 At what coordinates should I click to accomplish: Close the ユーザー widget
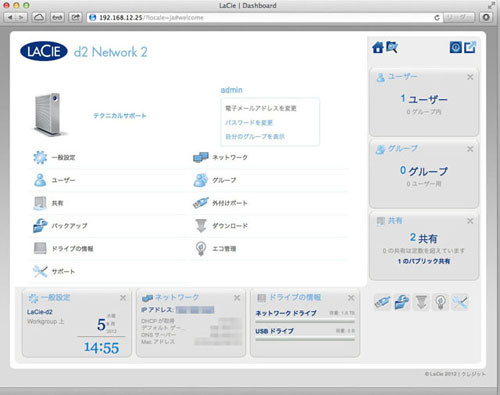tap(470, 77)
